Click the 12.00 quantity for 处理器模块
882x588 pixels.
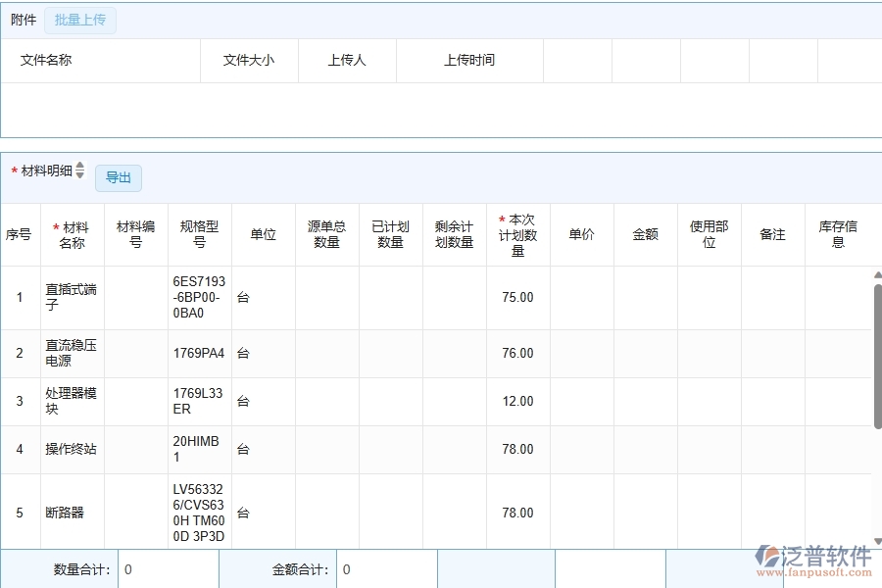(517, 401)
